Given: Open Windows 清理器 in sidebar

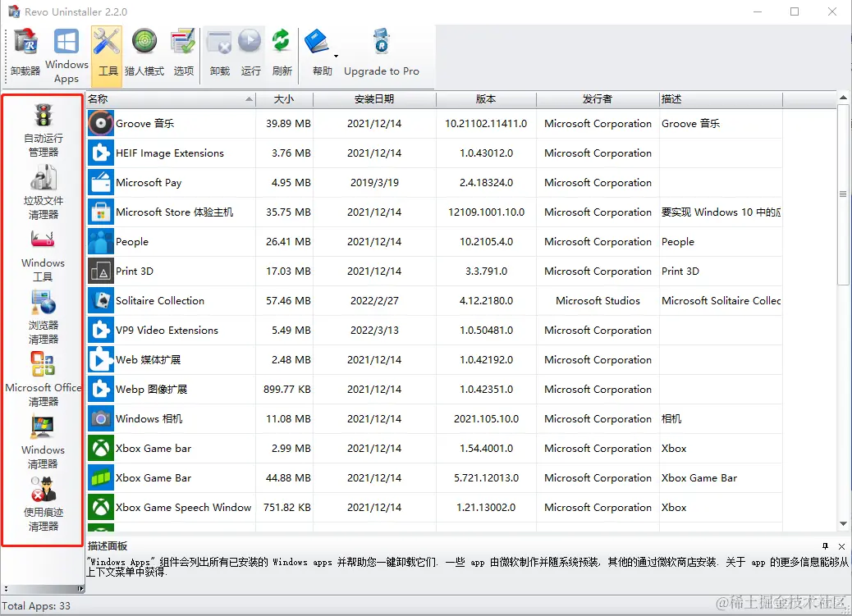Looking at the screenshot, I should tap(43, 441).
